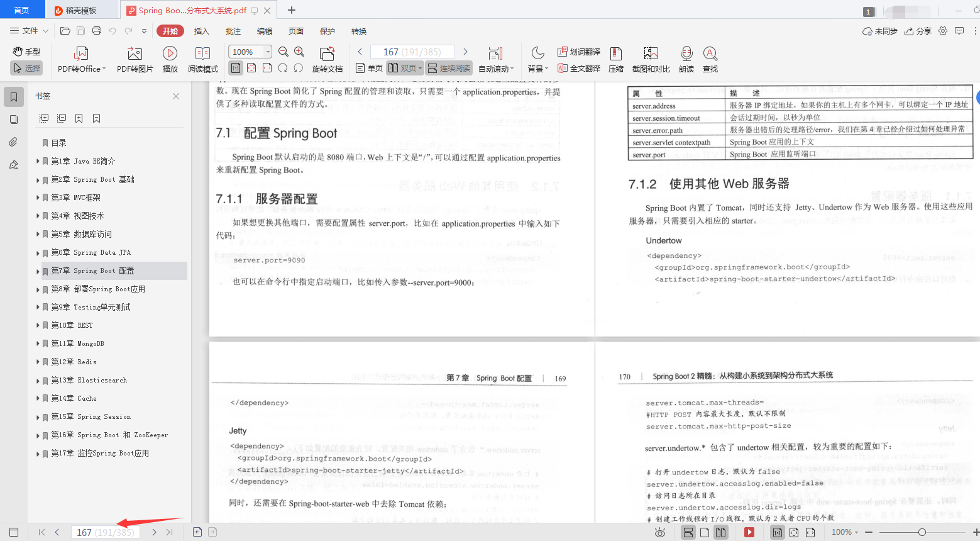Open the attachments panel in sidebar
The image size is (980, 541).
click(x=14, y=142)
